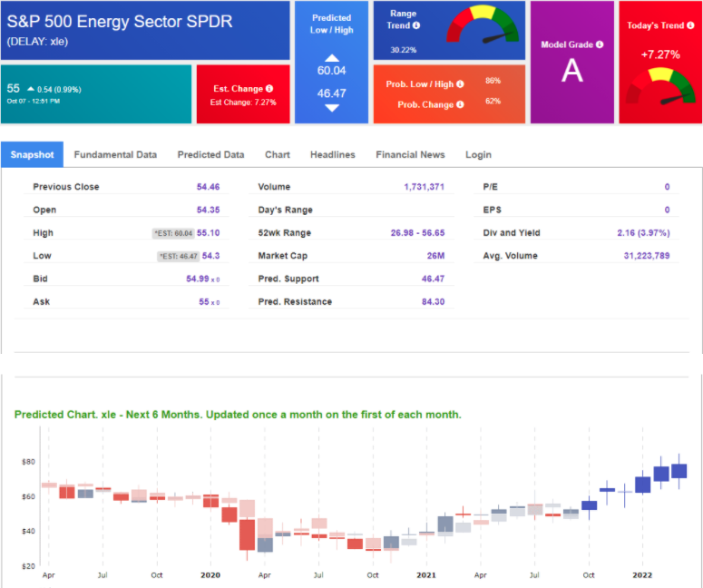Image resolution: width=703 pixels, height=588 pixels.
Task: Click the Prob. Low / High 86% value
Action: click(493, 81)
